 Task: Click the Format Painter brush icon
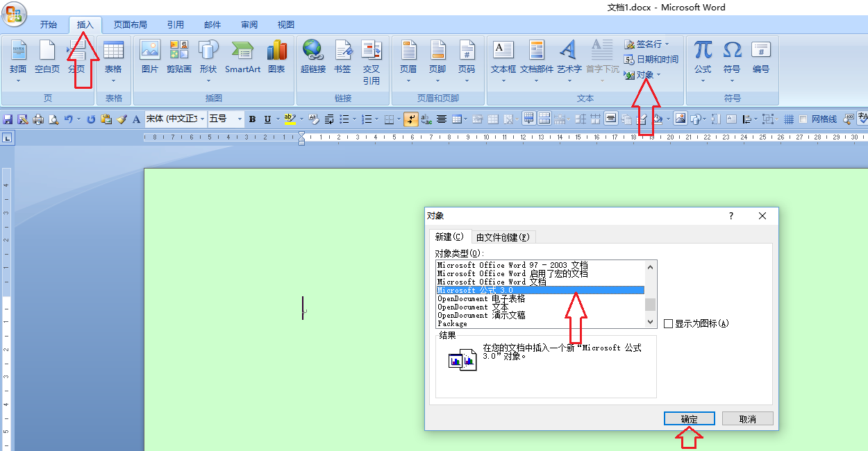pos(122,119)
